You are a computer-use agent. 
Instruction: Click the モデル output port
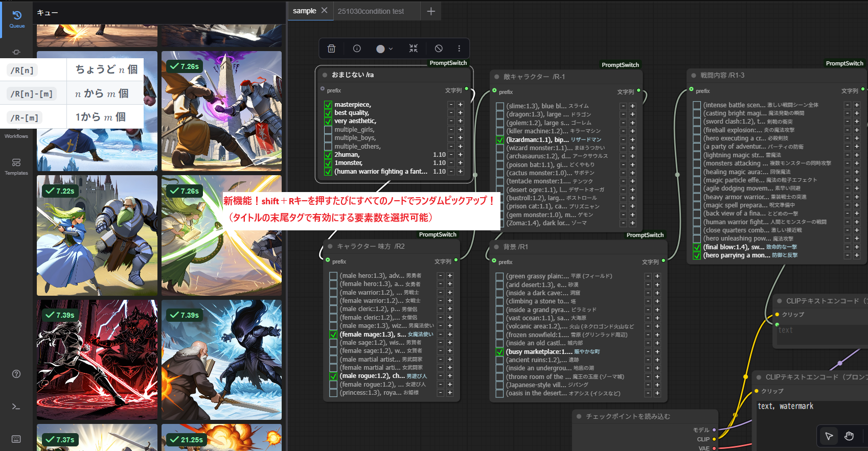[x=714, y=430]
